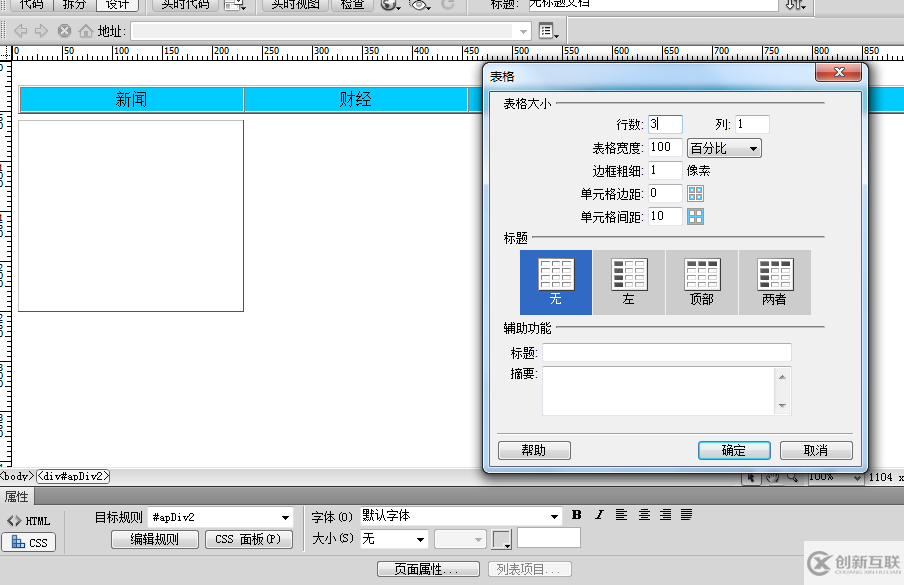This screenshot has width=904, height=585.
Task: Expand 目标规则 dropdown
Action: coord(285,518)
